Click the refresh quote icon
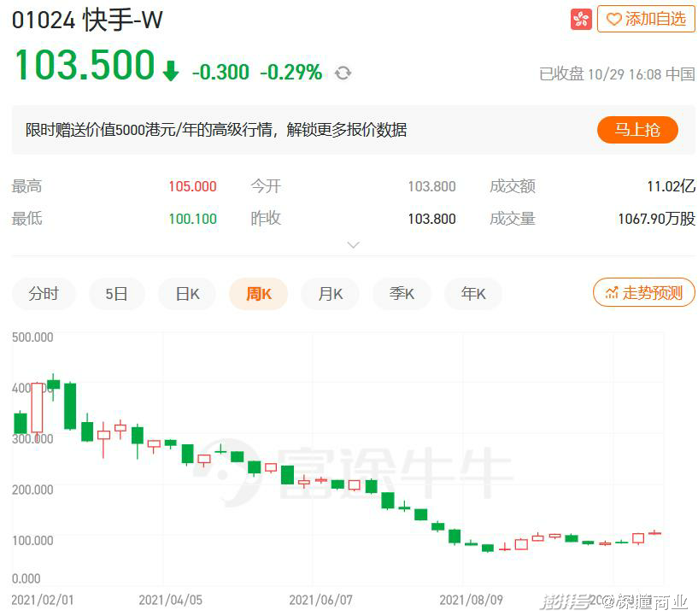This screenshot has width=698, height=616. tap(343, 73)
